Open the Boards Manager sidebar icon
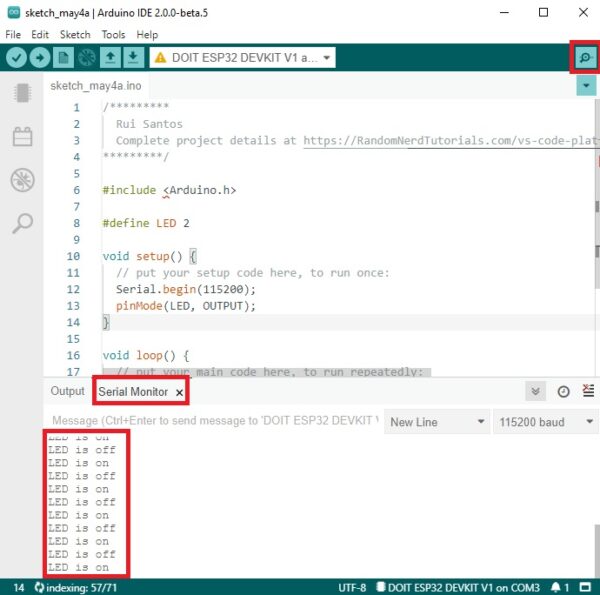 click(21, 93)
